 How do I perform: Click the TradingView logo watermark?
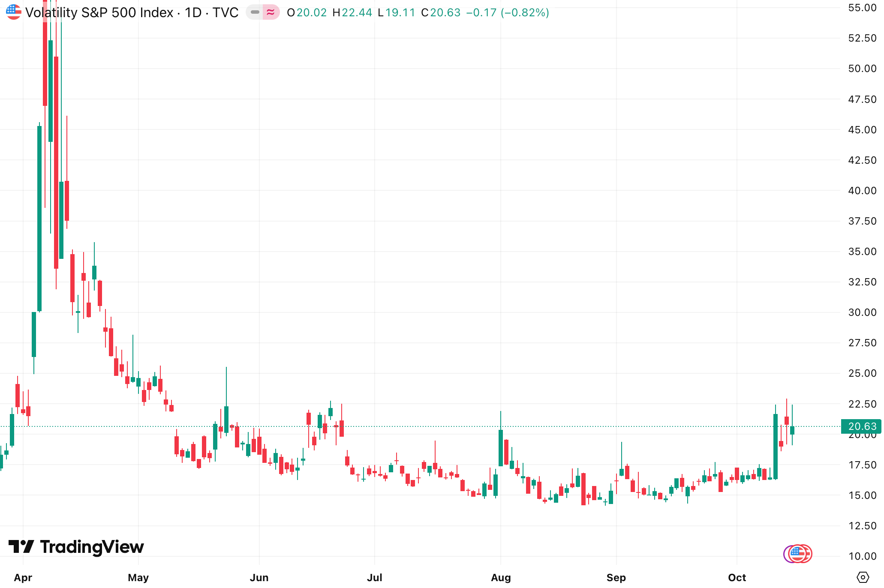tap(76, 547)
